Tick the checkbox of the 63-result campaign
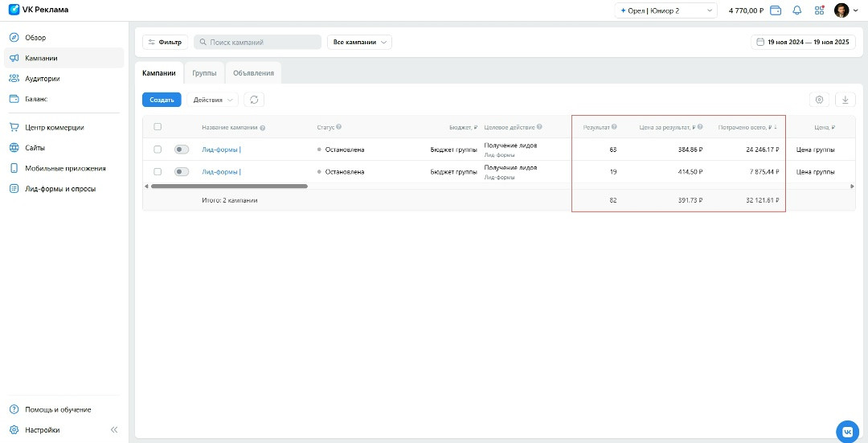Image resolution: width=868 pixels, height=443 pixels. pyautogui.click(x=158, y=150)
